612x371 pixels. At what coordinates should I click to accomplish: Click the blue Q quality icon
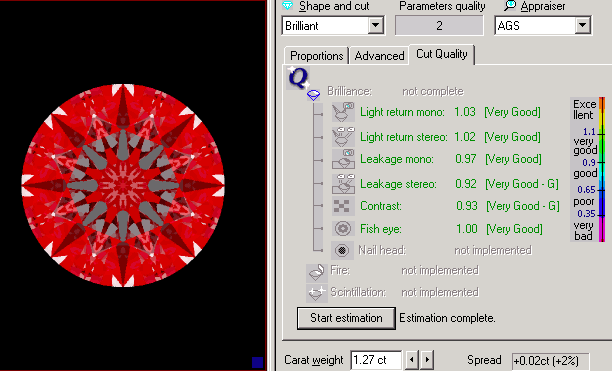coord(298,78)
